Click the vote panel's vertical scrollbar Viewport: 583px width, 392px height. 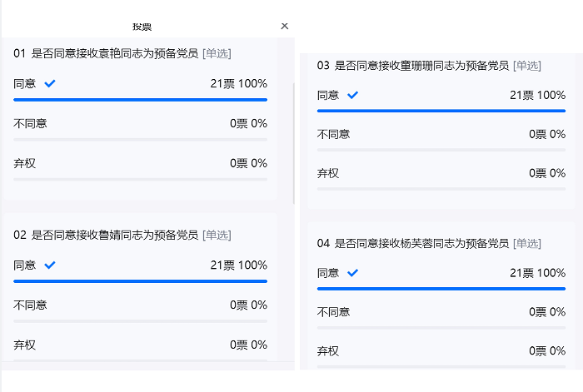tap(293, 141)
